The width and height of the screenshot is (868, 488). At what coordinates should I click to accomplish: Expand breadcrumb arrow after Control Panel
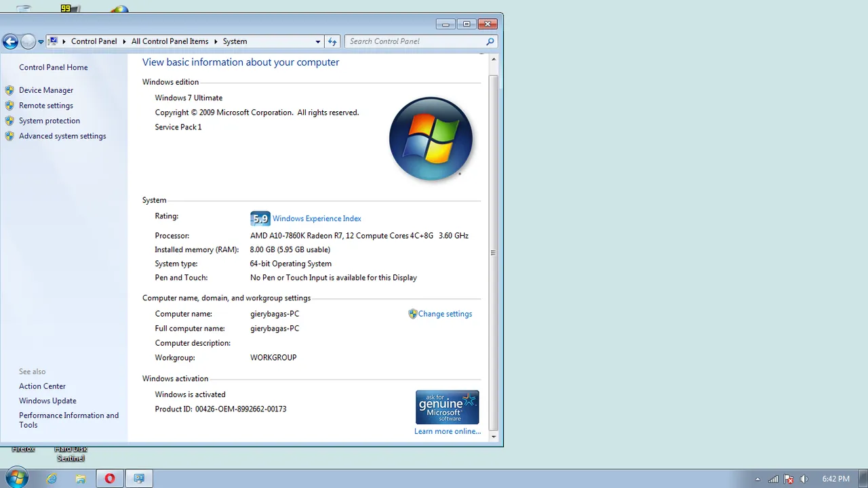point(124,41)
